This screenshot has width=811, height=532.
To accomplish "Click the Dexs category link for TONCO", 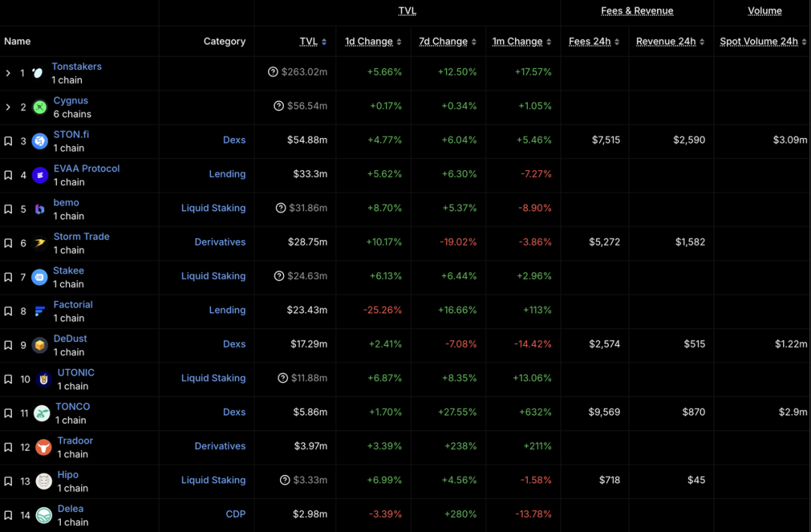I will 234,412.
